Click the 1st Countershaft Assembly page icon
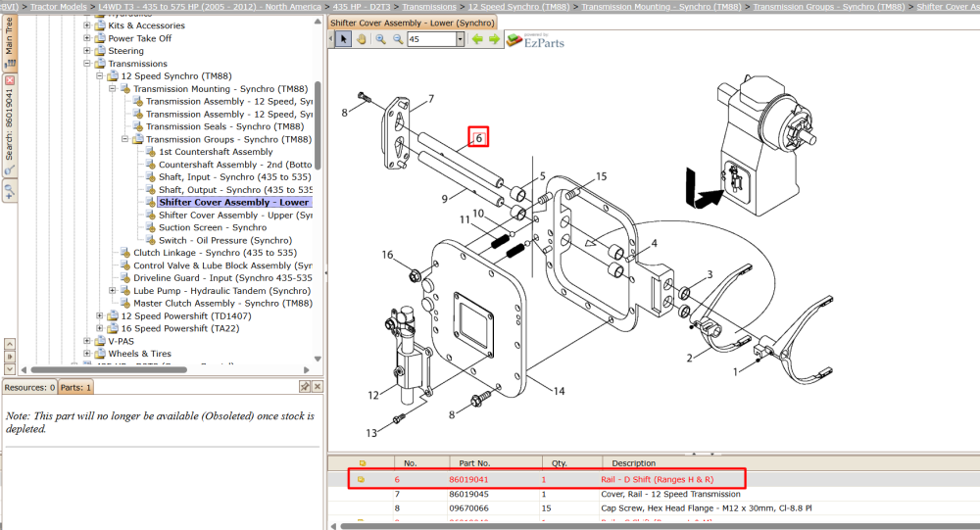Image resolution: width=980 pixels, height=530 pixels. click(150, 152)
